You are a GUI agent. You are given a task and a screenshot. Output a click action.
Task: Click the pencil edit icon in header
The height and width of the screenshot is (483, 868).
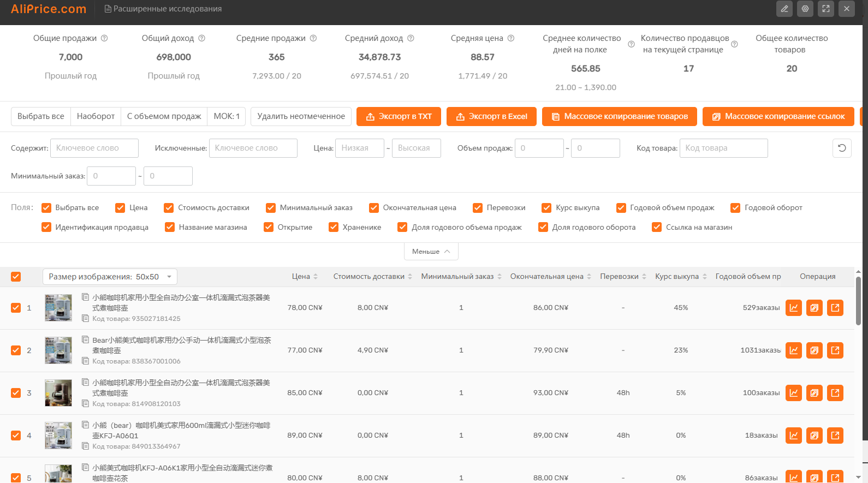(x=784, y=9)
